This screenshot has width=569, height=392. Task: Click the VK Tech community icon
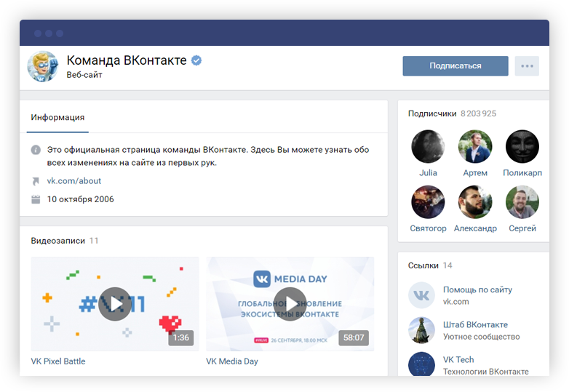coord(421,364)
